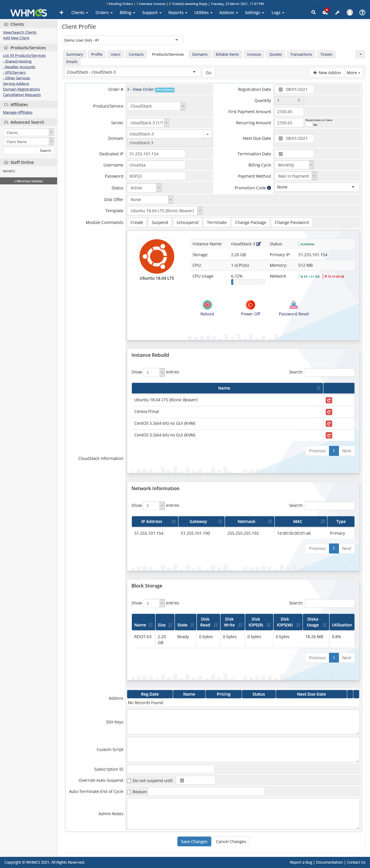The width and height of the screenshot is (370, 868).
Task: Check Auto-Terminate End of Cycle Reason checkbox
Action: pyautogui.click(x=129, y=792)
